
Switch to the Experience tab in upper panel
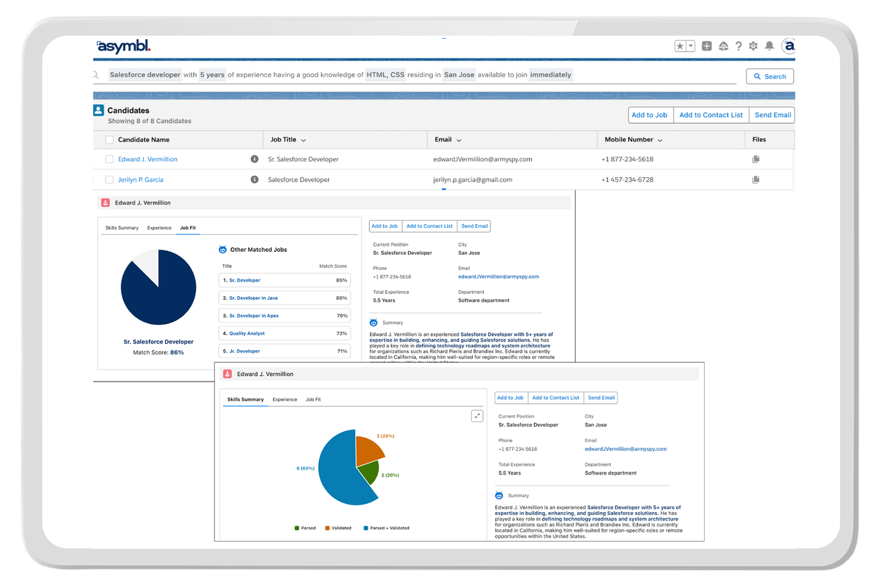click(x=159, y=228)
